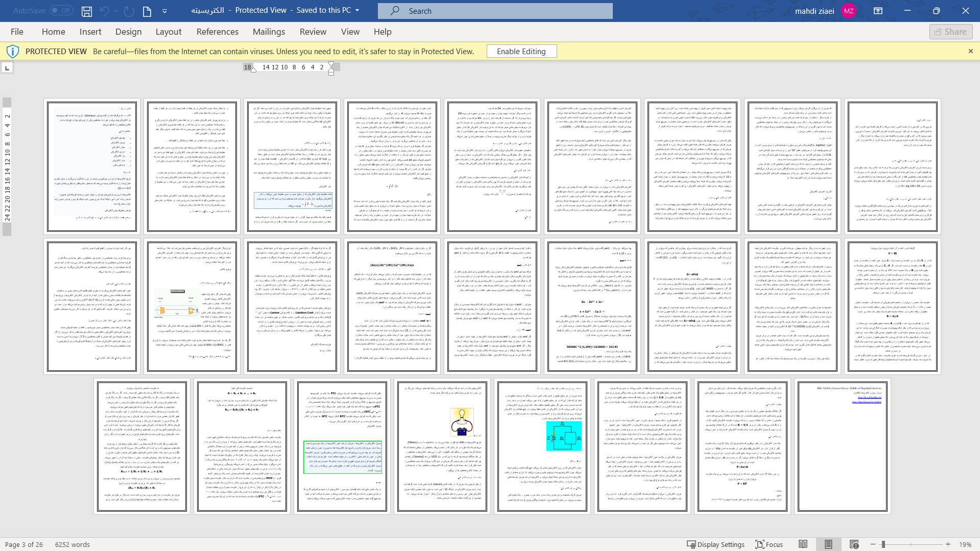
Task: Click the indent marker on horizontal ruler
Action: coord(331,68)
